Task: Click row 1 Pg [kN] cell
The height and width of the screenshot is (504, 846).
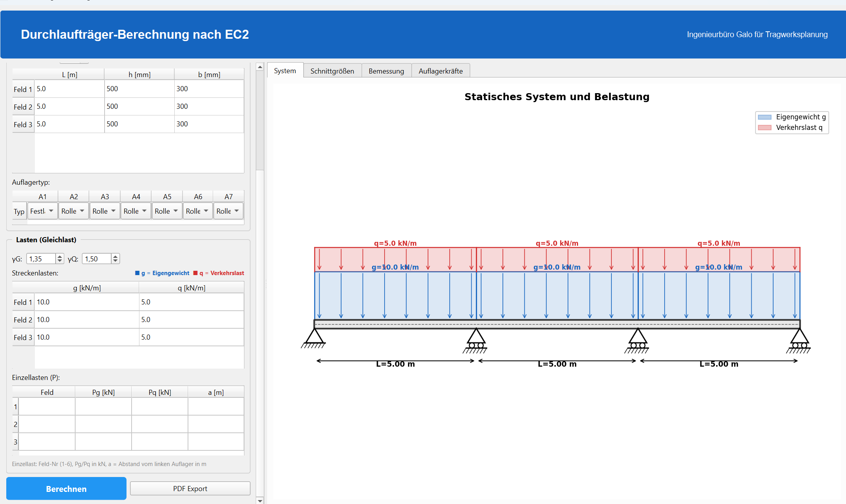Action: [103, 407]
